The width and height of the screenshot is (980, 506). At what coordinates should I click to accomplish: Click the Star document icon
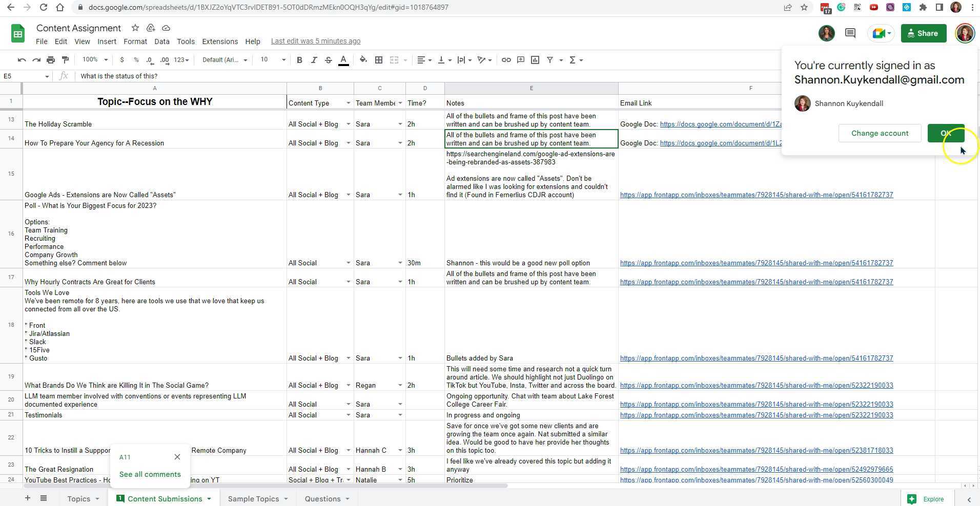(135, 28)
